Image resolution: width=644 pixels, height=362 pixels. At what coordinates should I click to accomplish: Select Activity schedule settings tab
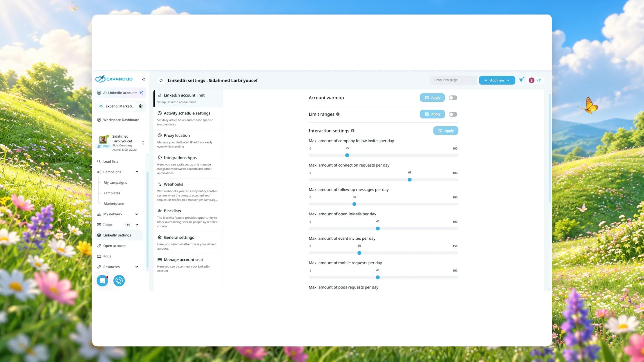tap(188, 118)
